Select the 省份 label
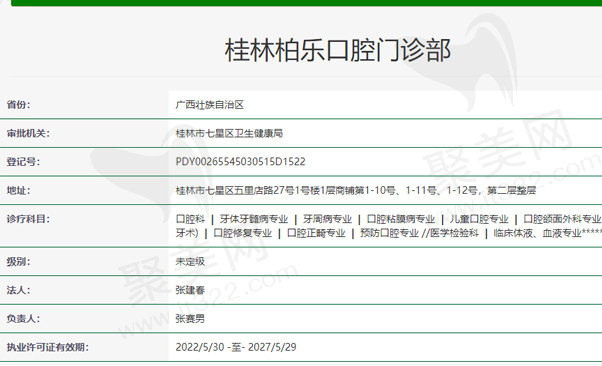Viewport: 602px width, 366px height. [x=18, y=104]
